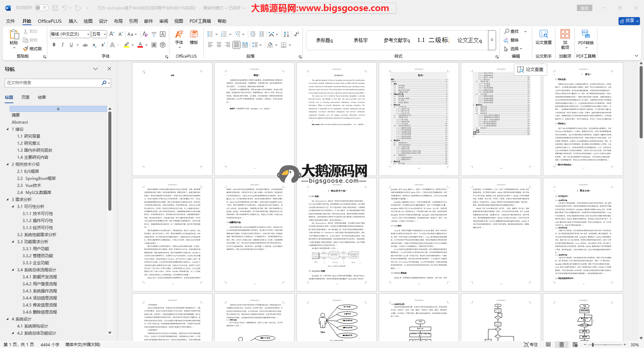The height and width of the screenshot is (348, 644).
Task: Click the 共享 share button
Action: [x=629, y=21]
